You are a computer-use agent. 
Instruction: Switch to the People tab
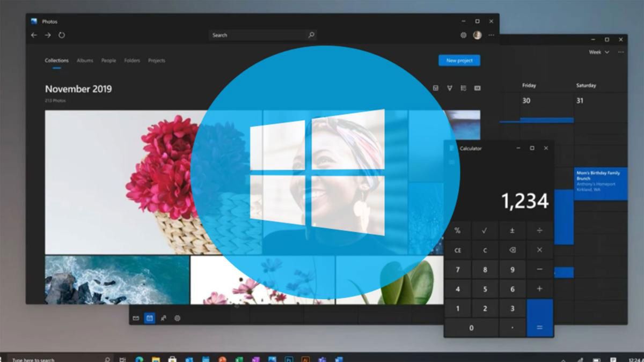(x=108, y=61)
